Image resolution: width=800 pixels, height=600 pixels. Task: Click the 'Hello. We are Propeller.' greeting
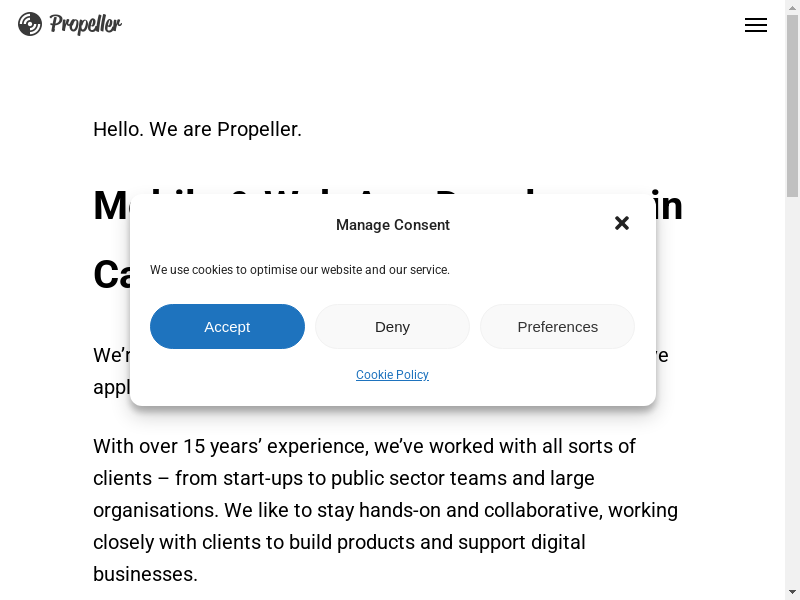(x=197, y=129)
